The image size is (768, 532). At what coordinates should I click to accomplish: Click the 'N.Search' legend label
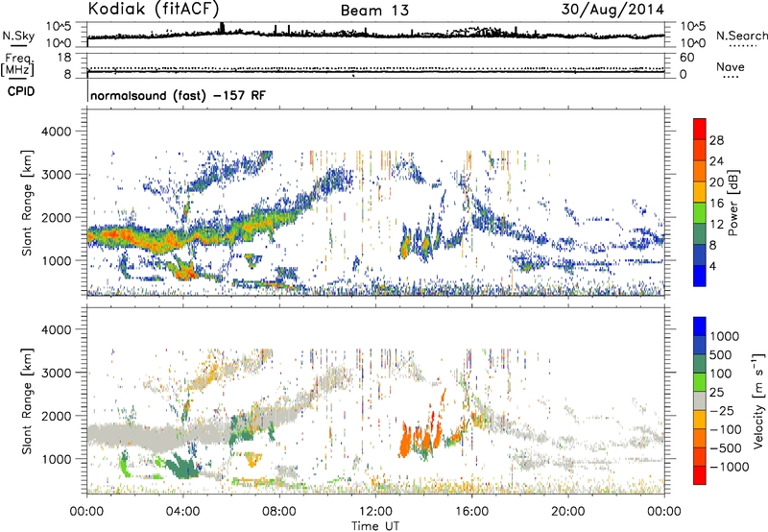pyautogui.click(x=741, y=36)
